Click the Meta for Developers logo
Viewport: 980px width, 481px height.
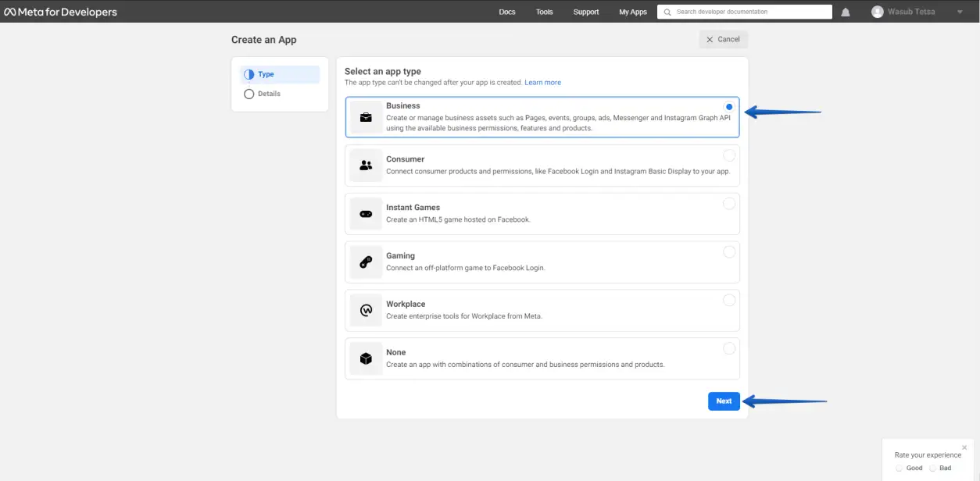[x=61, y=12]
